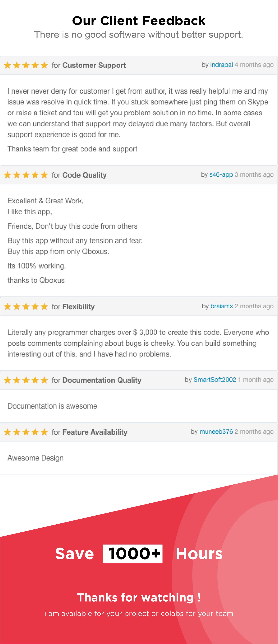Click the 'Documentation Quality' header label

[x=102, y=380]
